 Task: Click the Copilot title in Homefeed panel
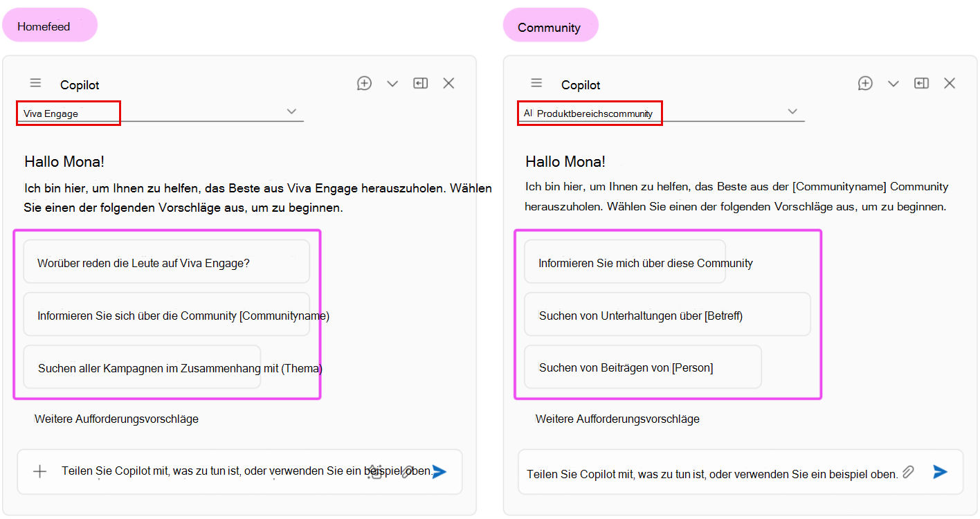80,85
